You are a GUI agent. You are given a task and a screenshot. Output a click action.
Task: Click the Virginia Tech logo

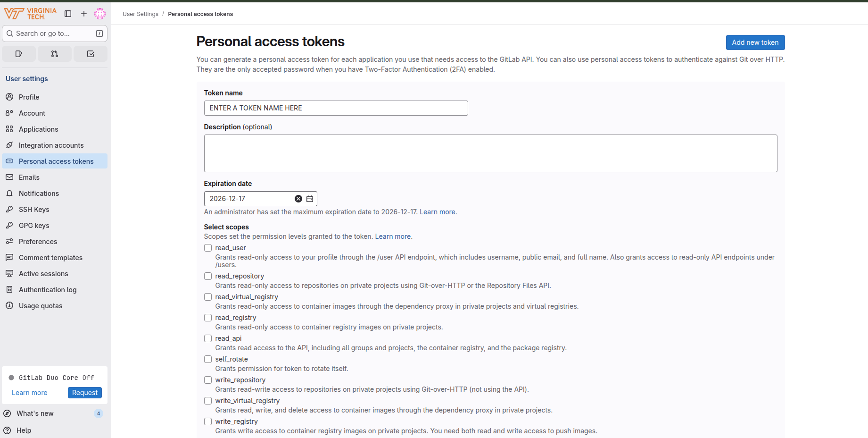click(30, 14)
